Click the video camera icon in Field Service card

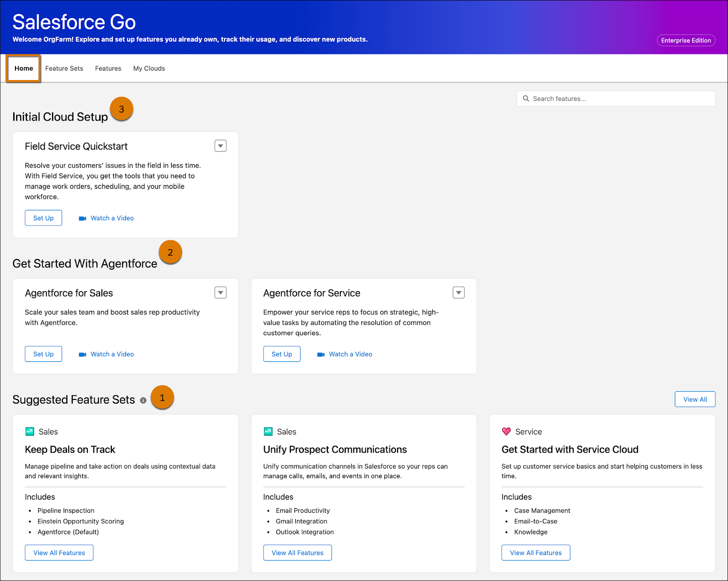(82, 219)
